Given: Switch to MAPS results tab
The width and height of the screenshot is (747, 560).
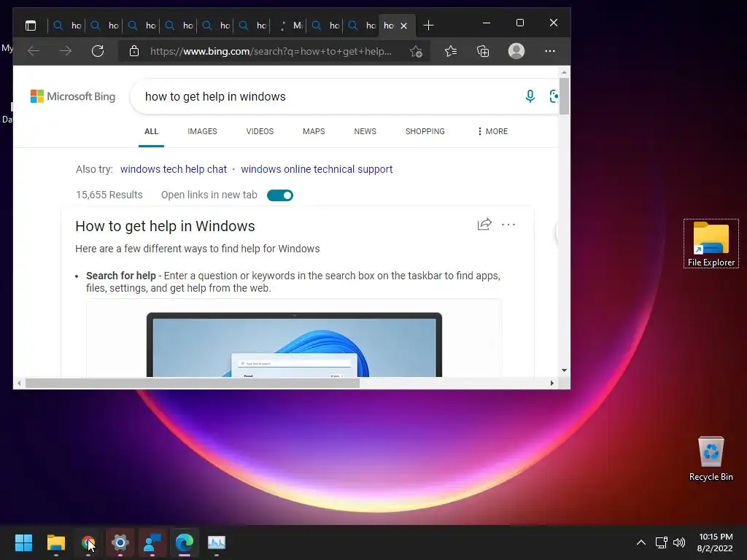Looking at the screenshot, I should [314, 131].
